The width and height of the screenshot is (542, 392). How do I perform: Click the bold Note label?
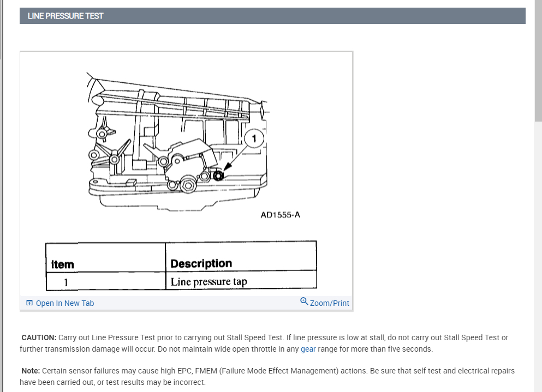[x=31, y=371]
